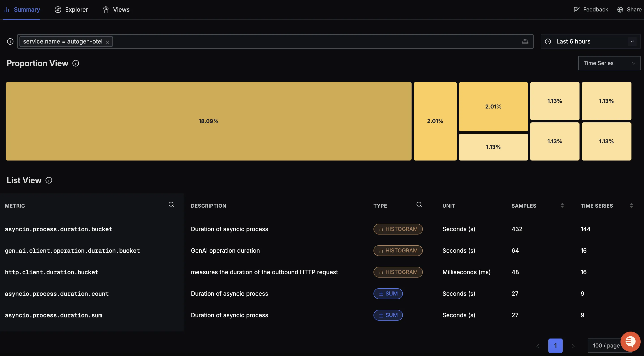Click the hard hat icon in the query bar
This screenshot has height=356, width=644.
[525, 41]
